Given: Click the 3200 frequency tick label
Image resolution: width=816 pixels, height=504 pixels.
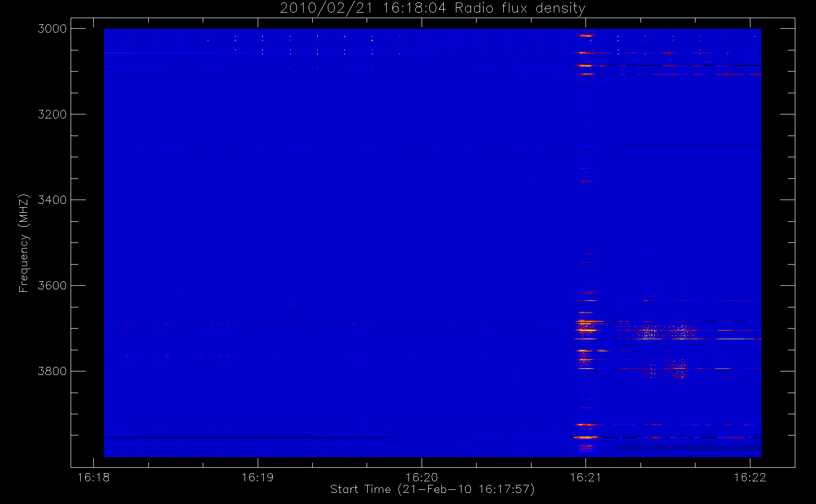Looking at the screenshot, I should click(x=52, y=114).
